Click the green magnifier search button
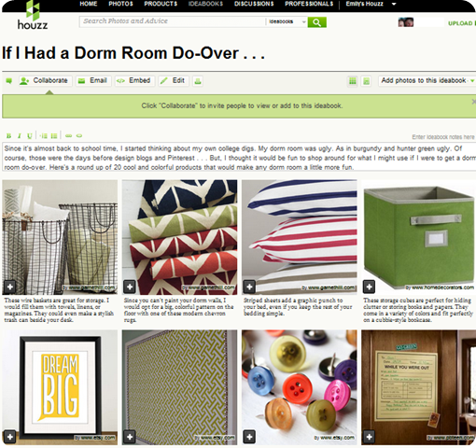The width and height of the screenshot is (476, 448). coord(316,22)
